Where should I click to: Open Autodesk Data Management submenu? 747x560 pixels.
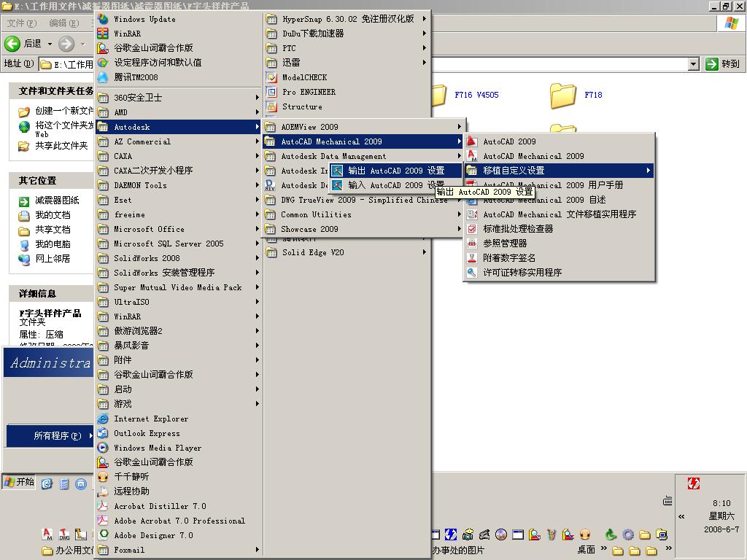click(363, 156)
